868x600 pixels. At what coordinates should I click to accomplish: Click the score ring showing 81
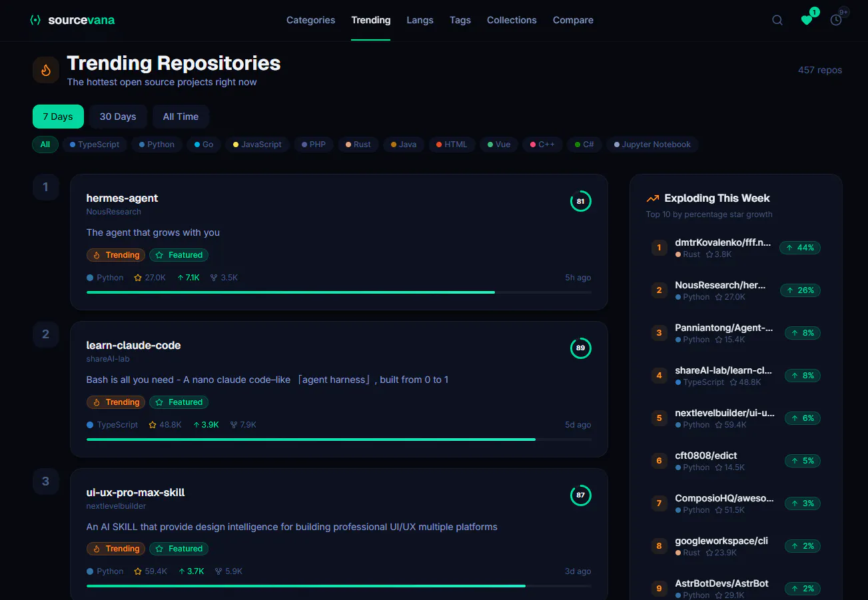(580, 201)
